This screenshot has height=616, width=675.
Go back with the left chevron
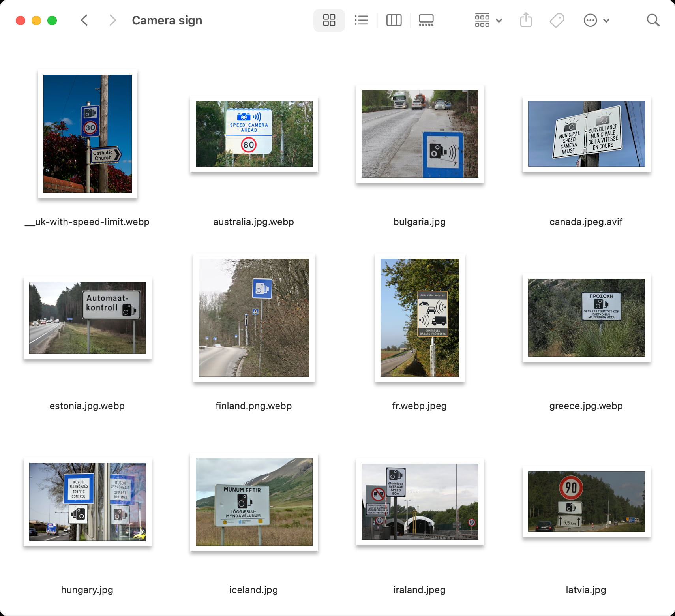pos(84,20)
